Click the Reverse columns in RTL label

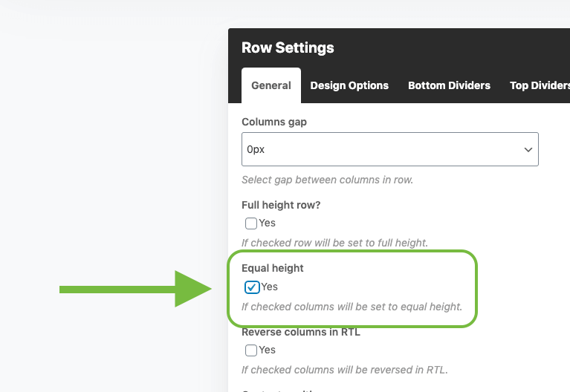point(301,332)
